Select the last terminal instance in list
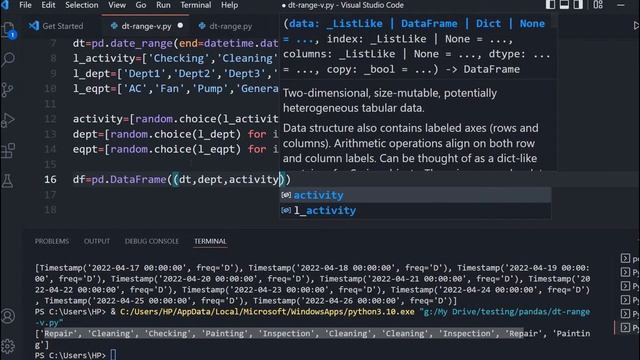 click(629, 328)
